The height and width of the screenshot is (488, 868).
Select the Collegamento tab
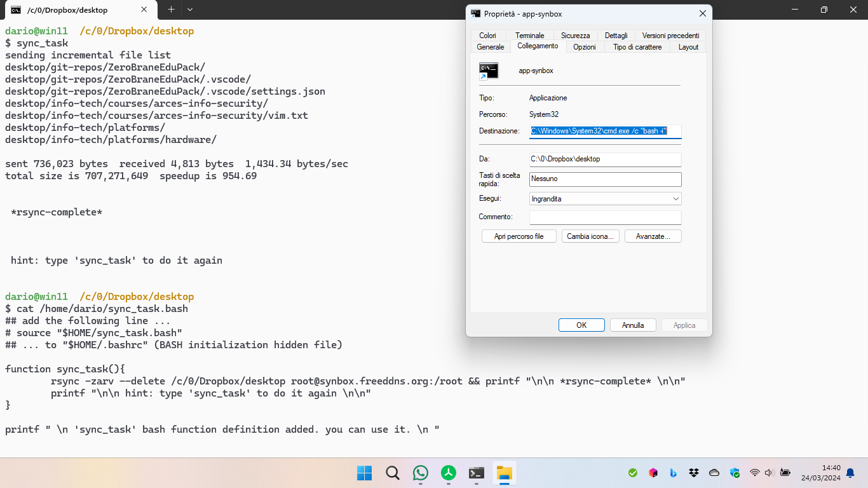(x=538, y=46)
